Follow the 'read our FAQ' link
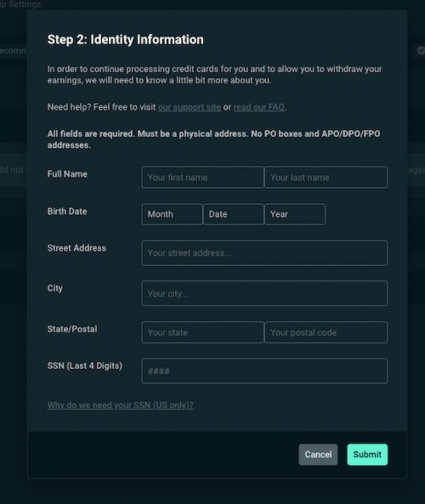This screenshot has height=504, width=425. [259, 107]
